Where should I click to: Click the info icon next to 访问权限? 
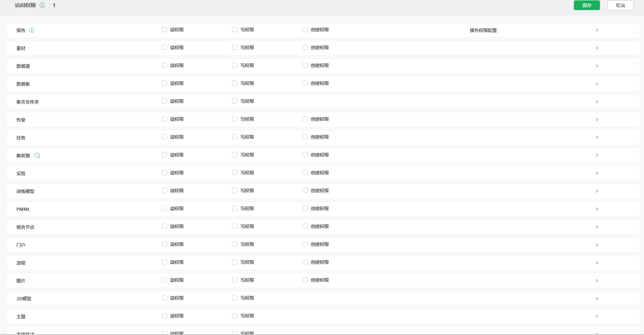tap(42, 5)
